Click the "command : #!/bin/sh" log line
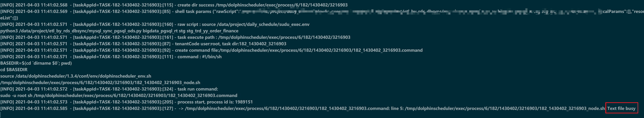The image size is (644, 118). tap(111, 57)
